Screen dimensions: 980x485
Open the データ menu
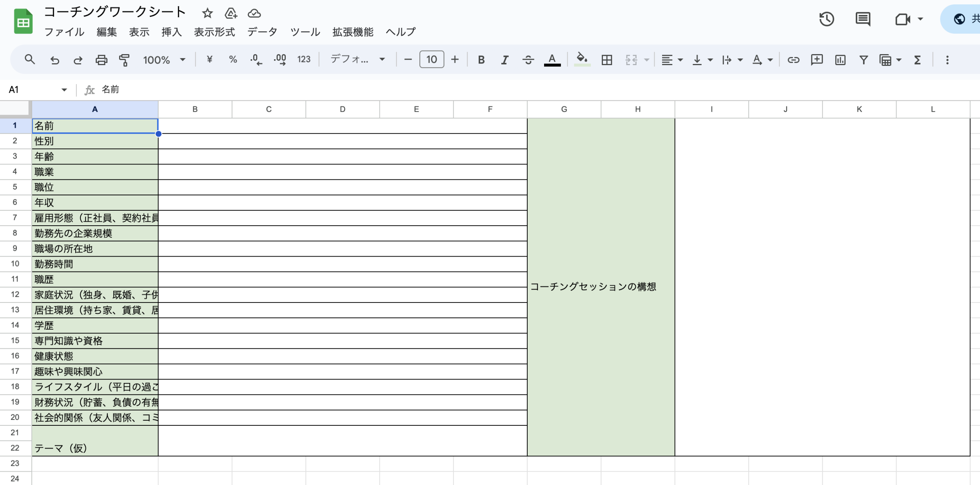tap(262, 32)
